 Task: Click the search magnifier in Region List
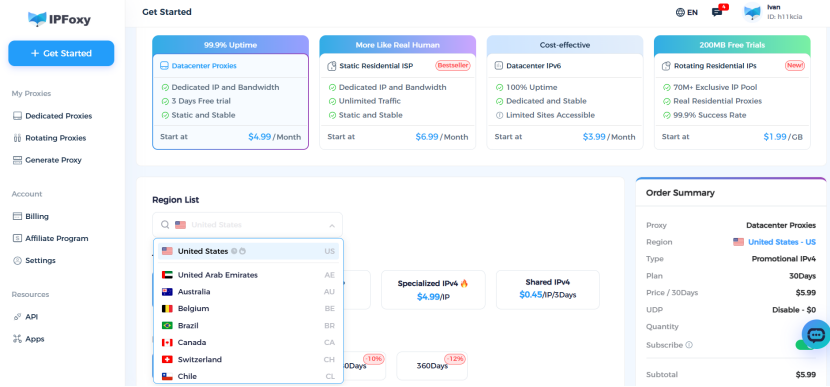[x=165, y=225]
